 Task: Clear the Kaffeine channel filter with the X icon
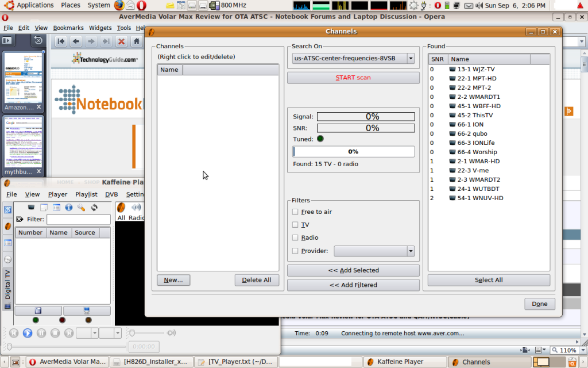tap(20, 219)
